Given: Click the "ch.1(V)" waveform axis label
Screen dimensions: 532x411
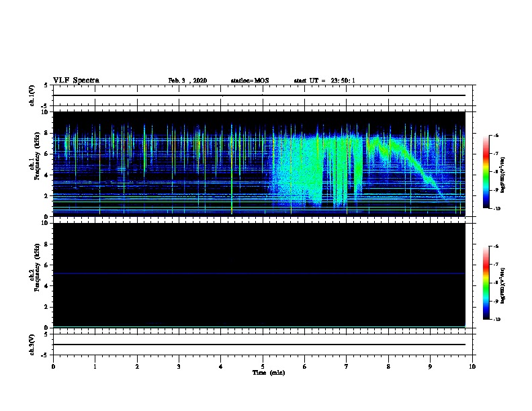Looking at the screenshot, I should click(x=32, y=95).
